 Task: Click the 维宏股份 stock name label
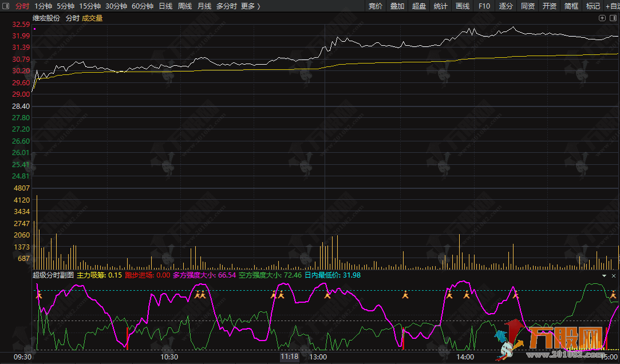46,18
